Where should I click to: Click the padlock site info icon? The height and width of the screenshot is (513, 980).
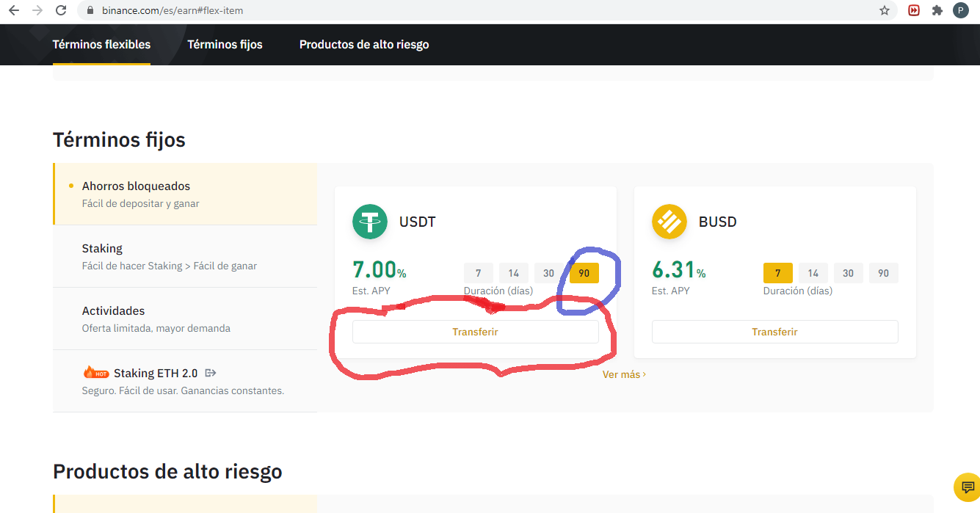(90, 11)
